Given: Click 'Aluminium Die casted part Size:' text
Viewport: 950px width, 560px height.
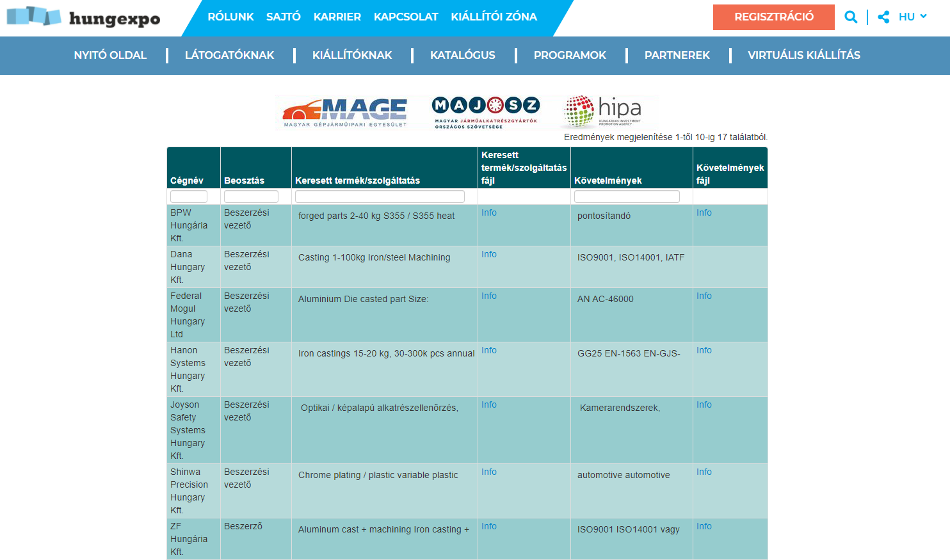Looking at the screenshot, I should click(x=363, y=299).
